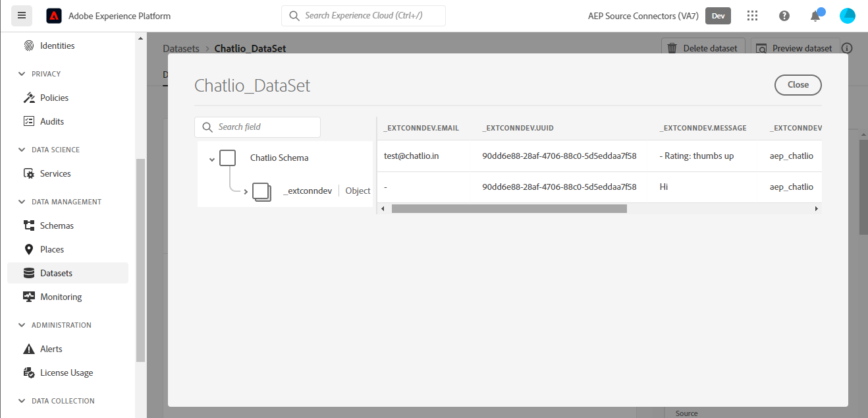
Task: Collapse the PRIVACY section
Action: 22,74
